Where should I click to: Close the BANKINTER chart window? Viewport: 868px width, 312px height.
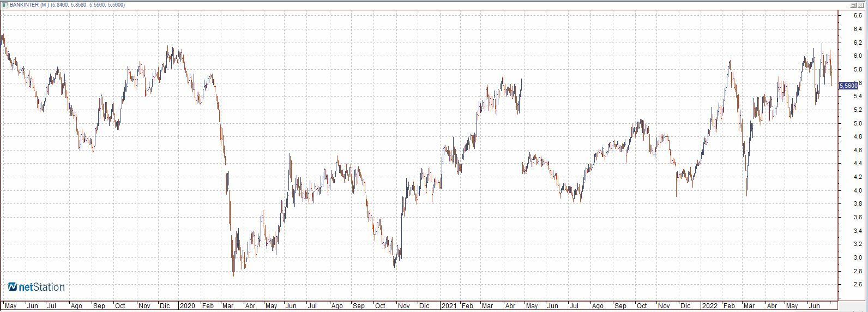point(861,4)
